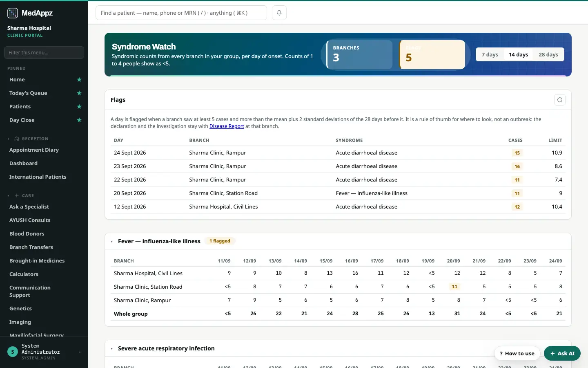Open the System Administrator account menu

44,352
